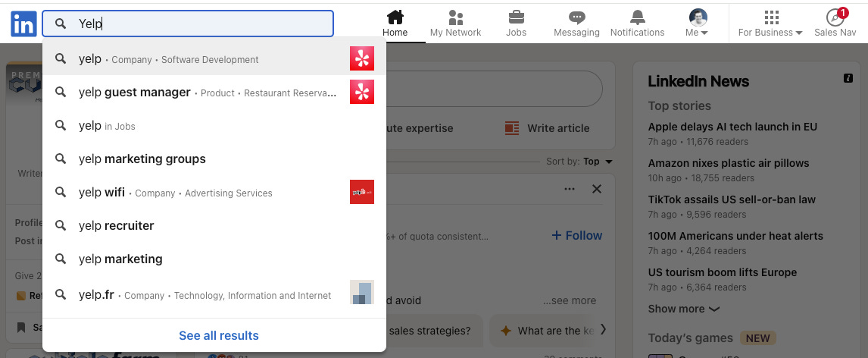Open Notifications bell
868x358 pixels.
tap(637, 24)
